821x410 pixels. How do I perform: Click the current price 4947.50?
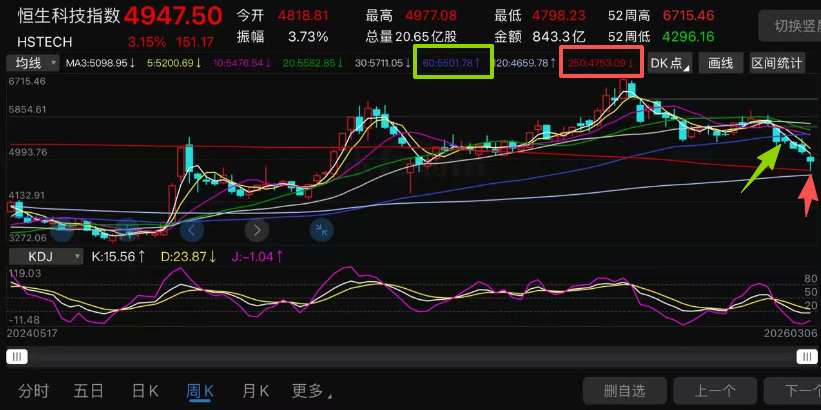tap(173, 16)
